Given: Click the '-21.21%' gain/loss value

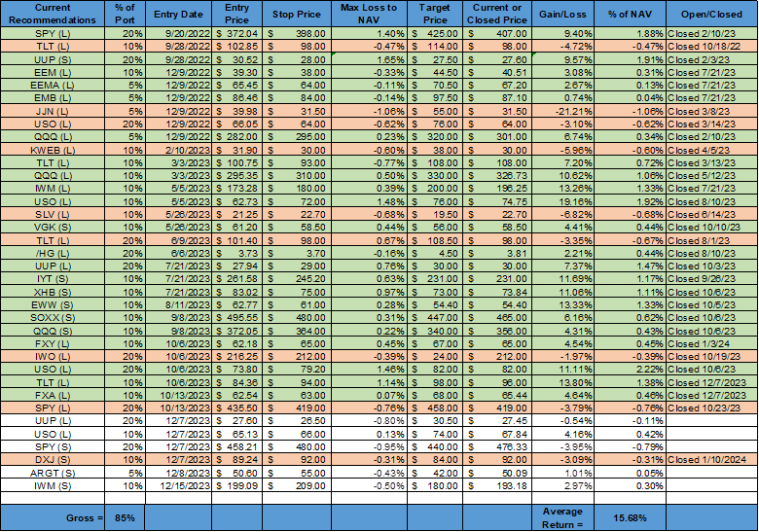Looking at the screenshot, I should 562,111.
